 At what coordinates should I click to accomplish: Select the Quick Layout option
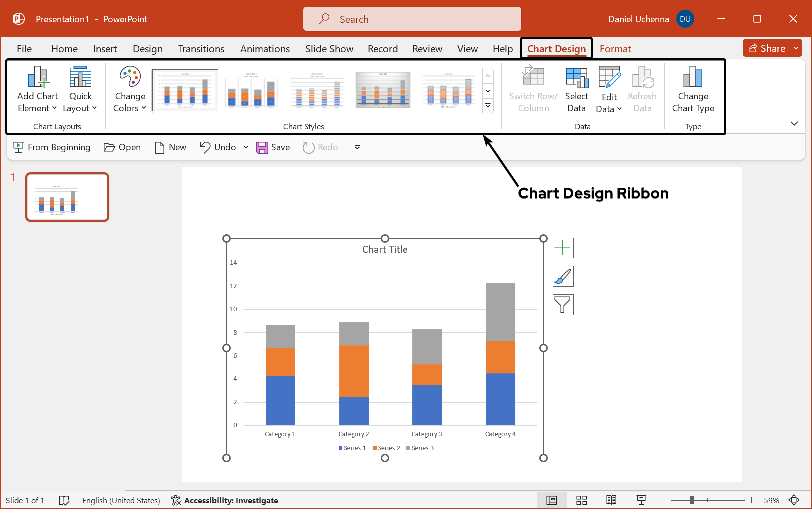point(80,90)
